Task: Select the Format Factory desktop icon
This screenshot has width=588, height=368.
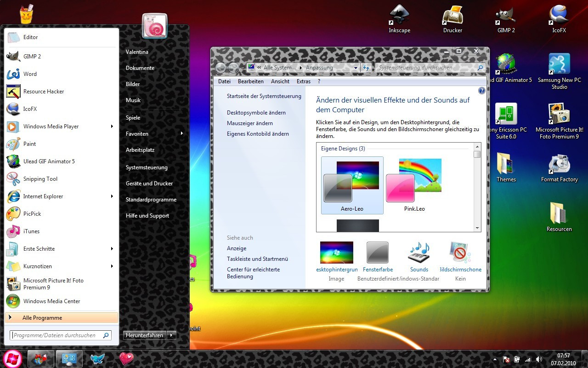Action: click(x=559, y=168)
